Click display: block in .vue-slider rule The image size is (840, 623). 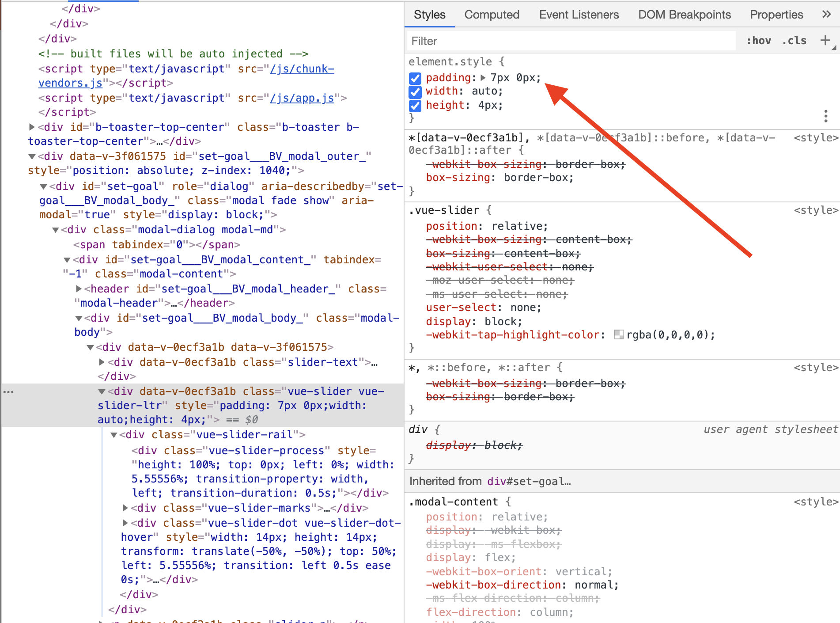click(474, 322)
